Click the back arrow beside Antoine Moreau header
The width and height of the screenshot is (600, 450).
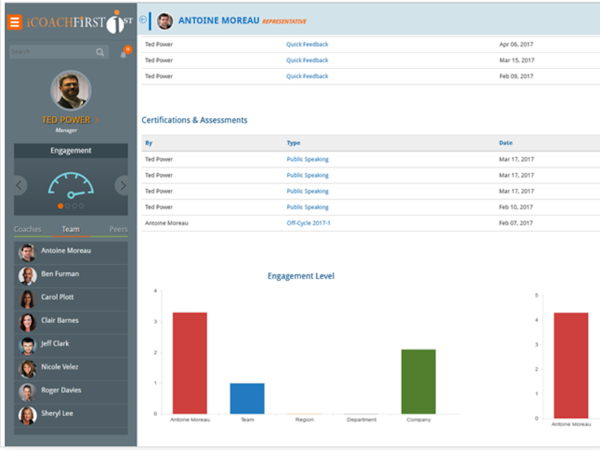coord(143,20)
